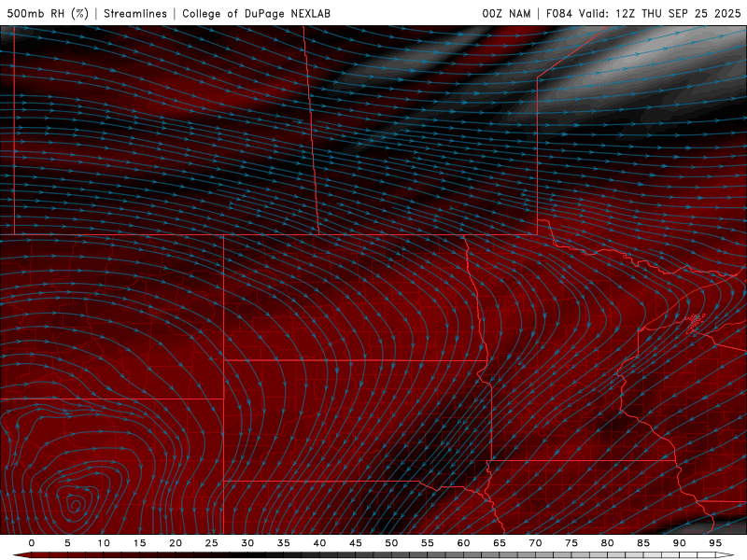Image resolution: width=747 pixels, height=560 pixels.
Task: Click the "60" label on the color scale
Action: (463, 543)
